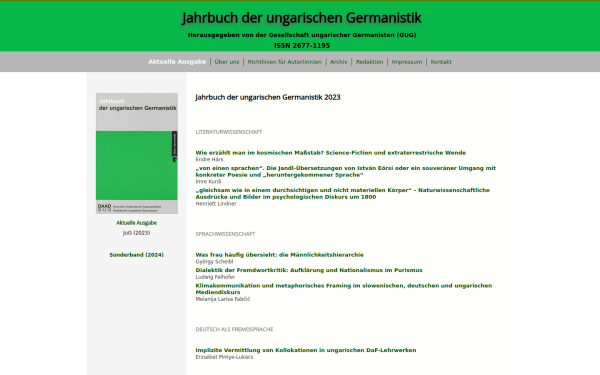The width and height of the screenshot is (600, 375).
Task: Click author name Imre Kurdi
Action: [208, 181]
